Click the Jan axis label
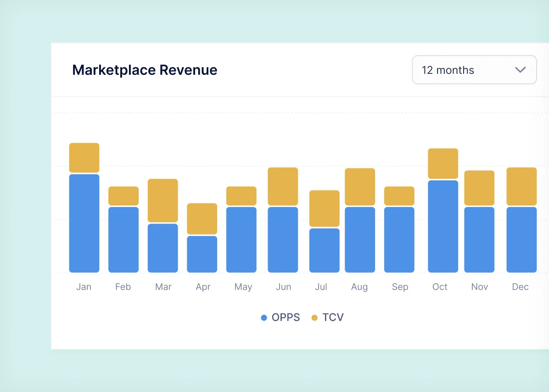The width and height of the screenshot is (549, 392). pyautogui.click(x=84, y=287)
